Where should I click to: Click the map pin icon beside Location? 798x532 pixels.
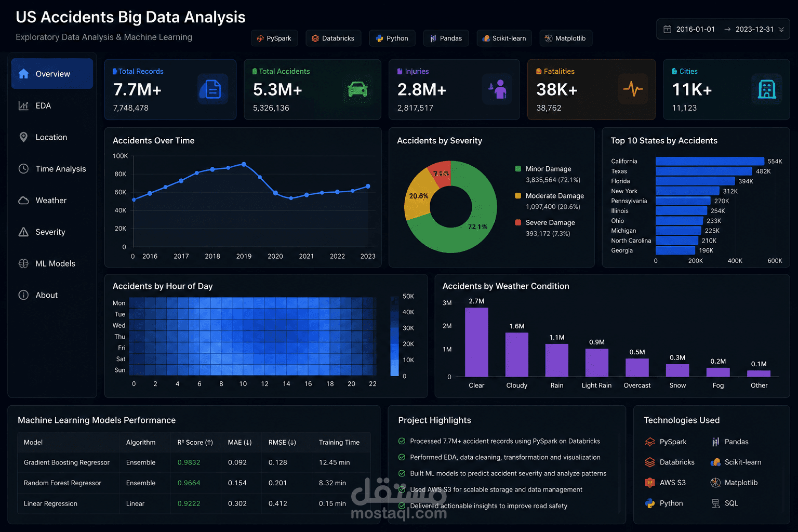click(x=23, y=137)
